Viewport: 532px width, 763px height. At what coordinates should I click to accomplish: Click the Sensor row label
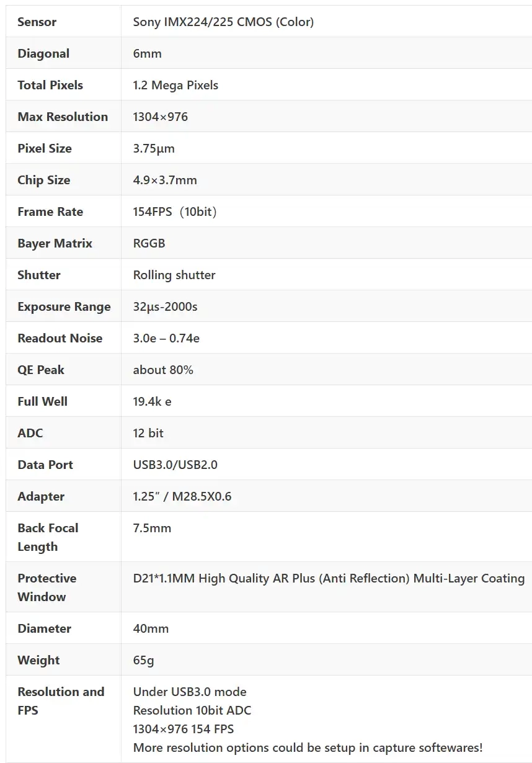(37, 22)
